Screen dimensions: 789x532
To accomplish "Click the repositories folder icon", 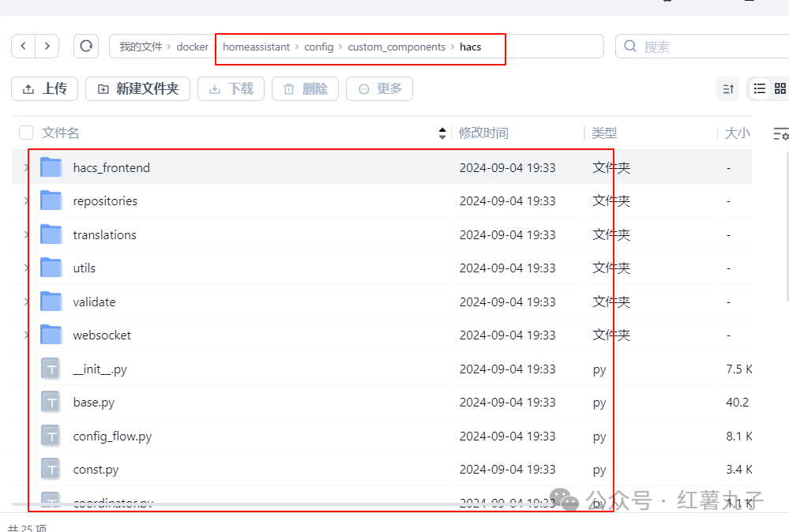I will tap(51, 200).
